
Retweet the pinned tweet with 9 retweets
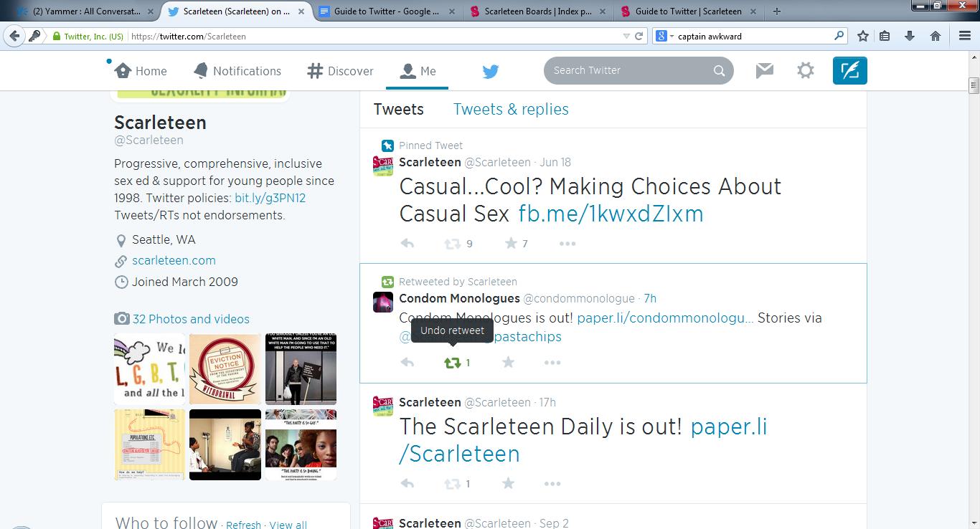[453, 244]
